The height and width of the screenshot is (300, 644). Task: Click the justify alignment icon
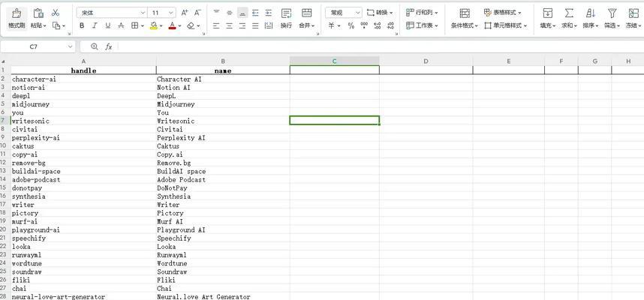pos(255,25)
